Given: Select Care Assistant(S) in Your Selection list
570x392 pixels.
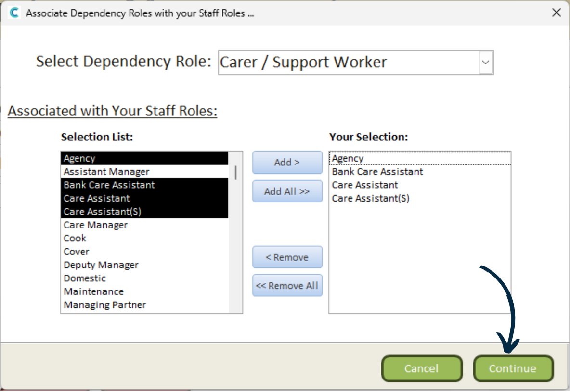Looking at the screenshot, I should tap(370, 198).
